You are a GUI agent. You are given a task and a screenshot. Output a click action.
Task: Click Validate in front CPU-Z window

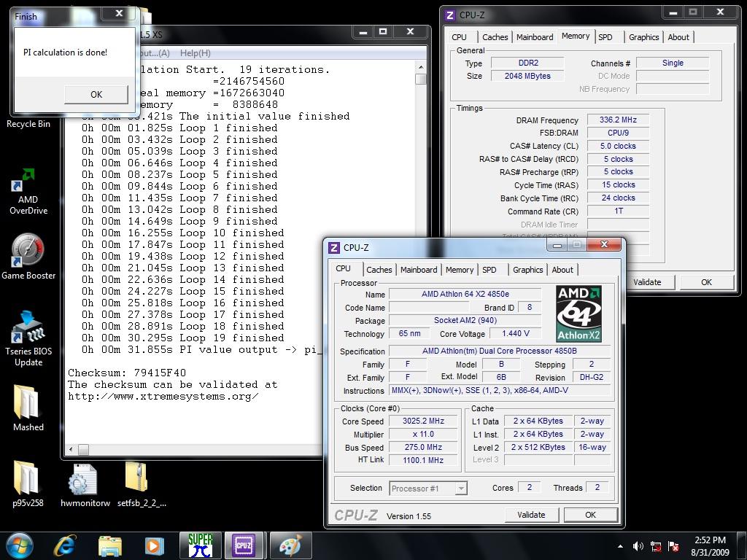click(x=531, y=515)
